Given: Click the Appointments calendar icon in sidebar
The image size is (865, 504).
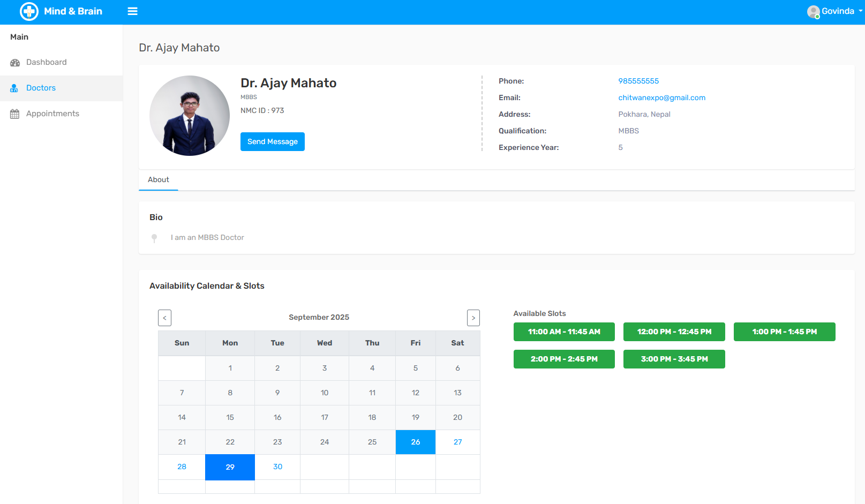Looking at the screenshot, I should click(x=14, y=114).
